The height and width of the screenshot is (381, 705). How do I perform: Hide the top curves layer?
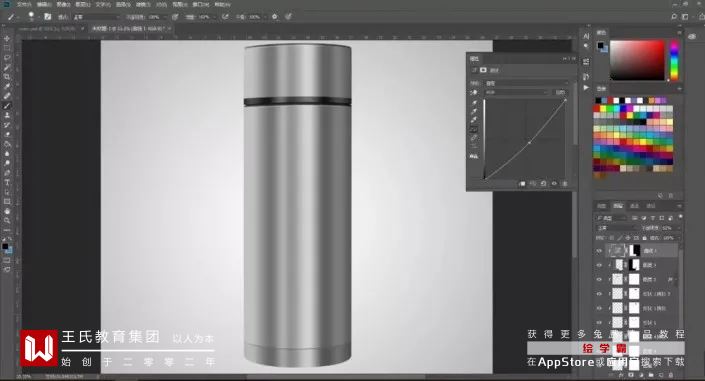pos(599,251)
